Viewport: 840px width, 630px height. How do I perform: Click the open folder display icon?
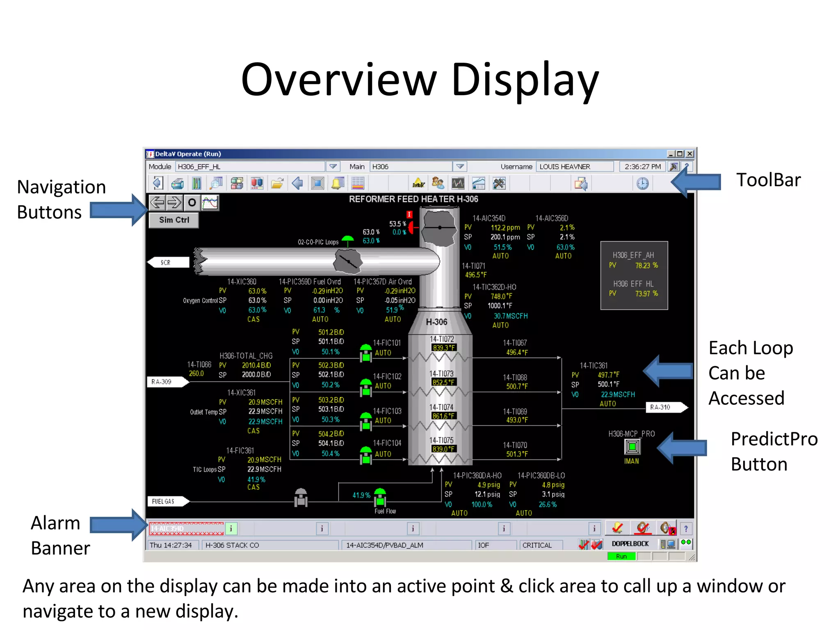pos(277,183)
